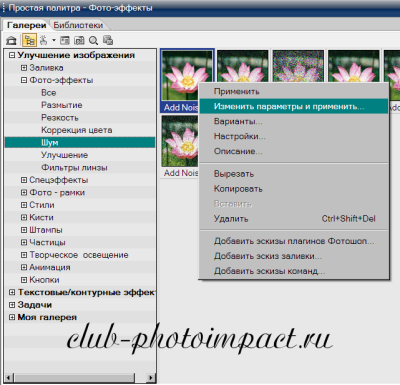Screen dimensions: 400x385
Task: Expand the Заливка node
Action: (24, 68)
